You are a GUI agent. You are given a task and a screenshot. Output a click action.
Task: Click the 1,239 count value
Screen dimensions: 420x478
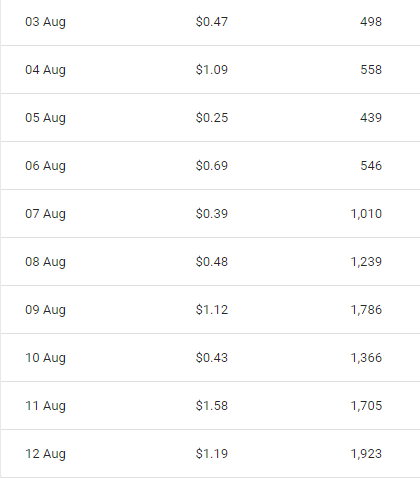click(x=366, y=262)
